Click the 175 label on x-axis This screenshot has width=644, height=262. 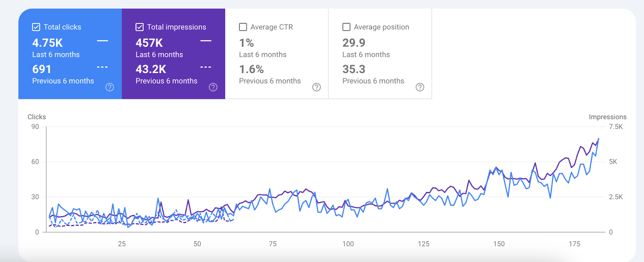click(x=574, y=244)
